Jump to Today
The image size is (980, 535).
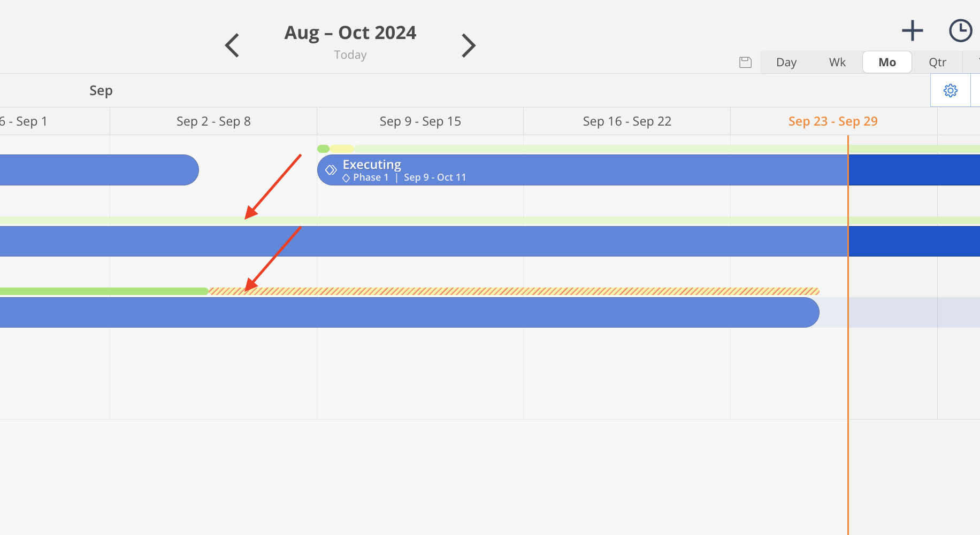[350, 55]
